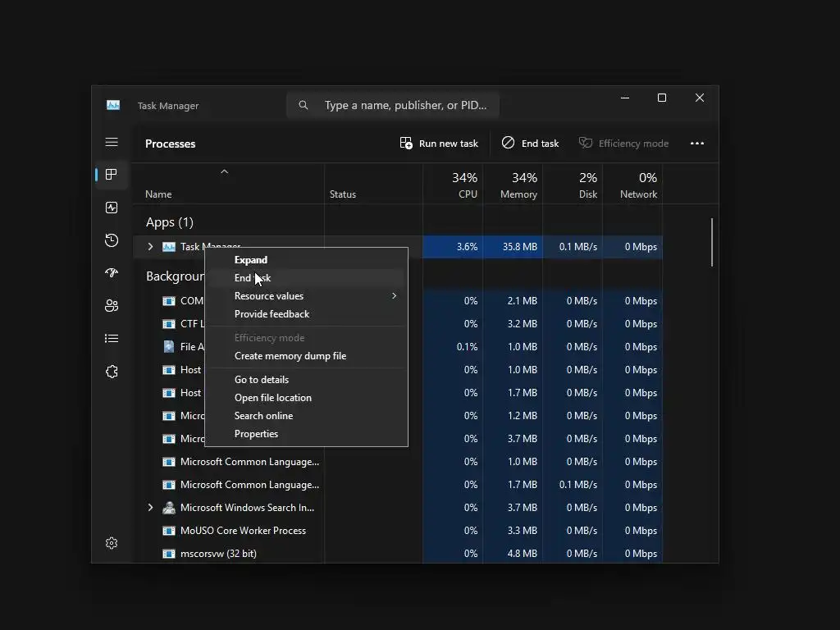
Task: Click the CTF L process row icon
Action: coord(169,323)
